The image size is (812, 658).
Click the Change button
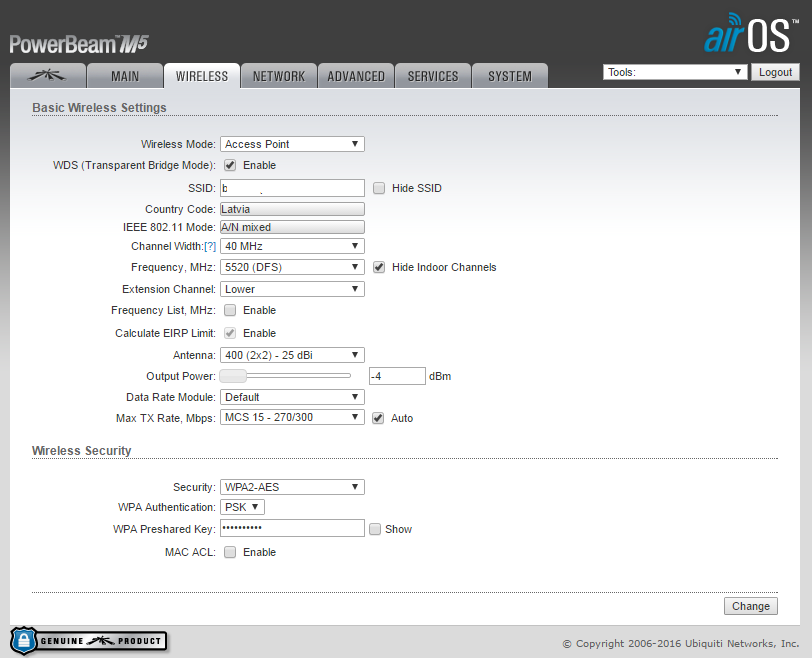751,606
